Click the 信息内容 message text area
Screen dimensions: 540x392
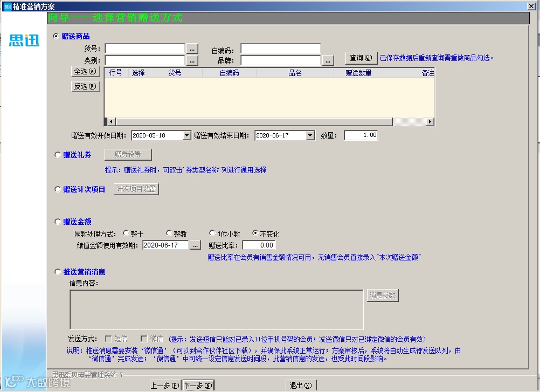tap(217, 310)
